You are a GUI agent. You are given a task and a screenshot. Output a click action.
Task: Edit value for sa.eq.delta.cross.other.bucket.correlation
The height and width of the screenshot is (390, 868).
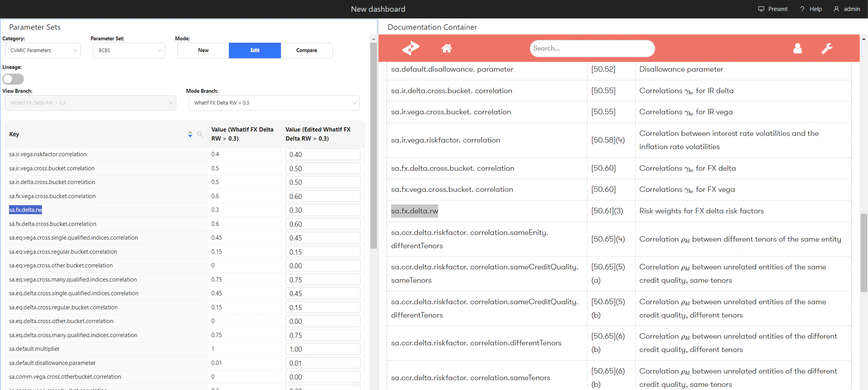click(323, 321)
